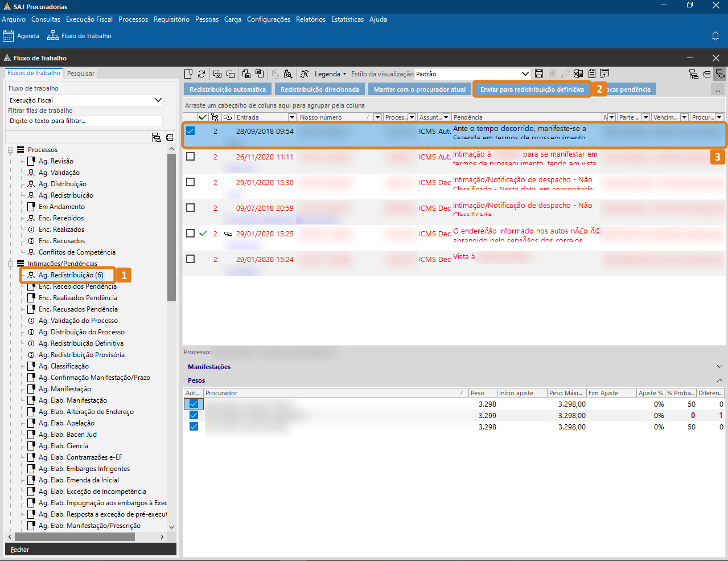Image resolution: width=728 pixels, height=561 pixels.
Task: Click the document report icon after the export icon
Action: [592, 73]
